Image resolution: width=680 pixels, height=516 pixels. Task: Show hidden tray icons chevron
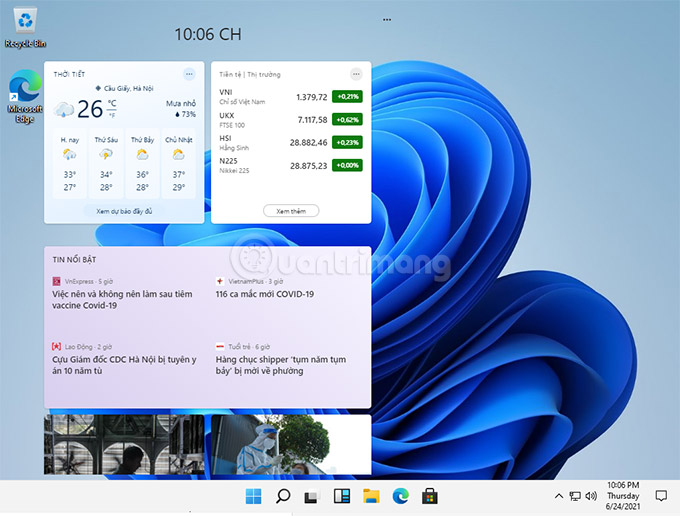pyautogui.click(x=559, y=496)
